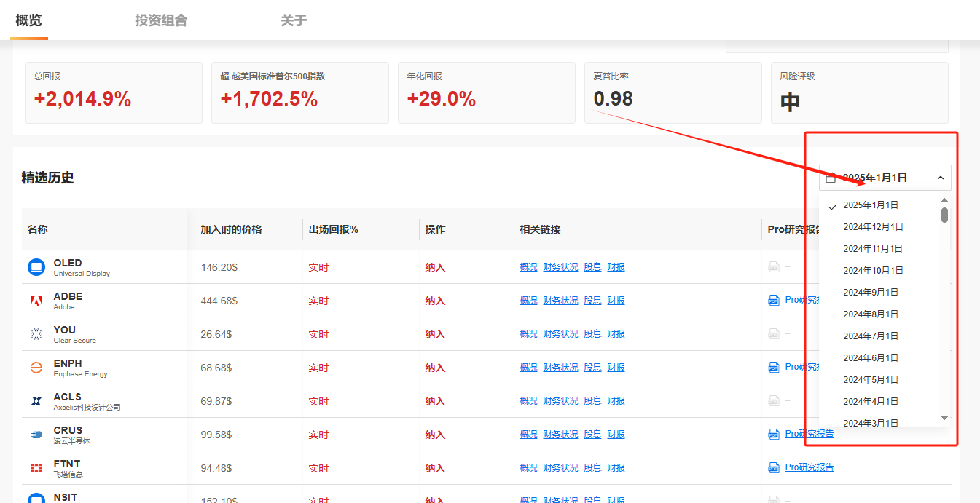Choose 2024年6月1日 from date list

(x=870, y=358)
